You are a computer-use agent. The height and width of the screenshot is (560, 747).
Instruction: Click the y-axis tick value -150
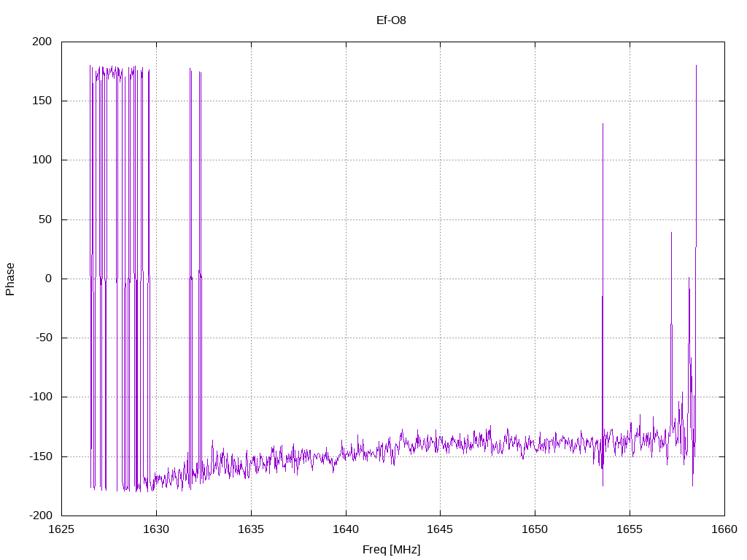click(41, 456)
